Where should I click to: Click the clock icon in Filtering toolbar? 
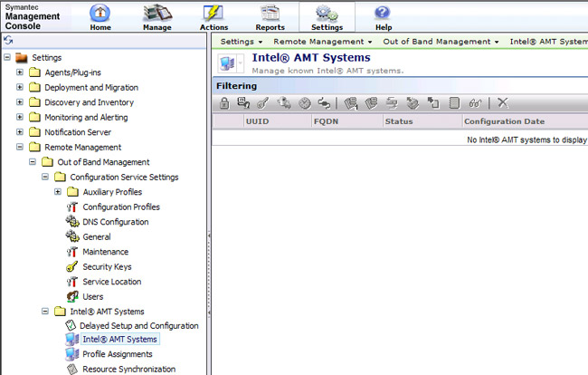pyautogui.click(x=305, y=103)
